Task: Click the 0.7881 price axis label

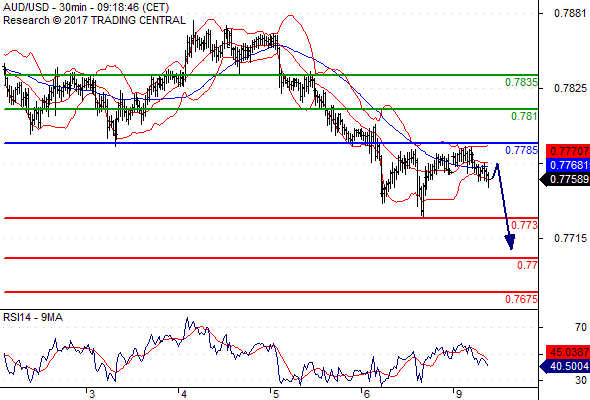Action: tap(570, 13)
